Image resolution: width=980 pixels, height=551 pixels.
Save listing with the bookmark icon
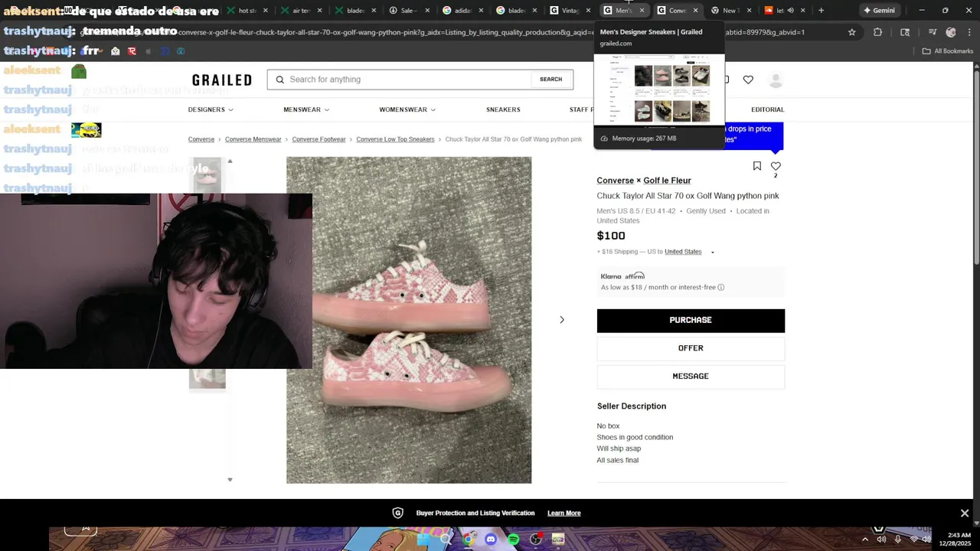coord(757,166)
